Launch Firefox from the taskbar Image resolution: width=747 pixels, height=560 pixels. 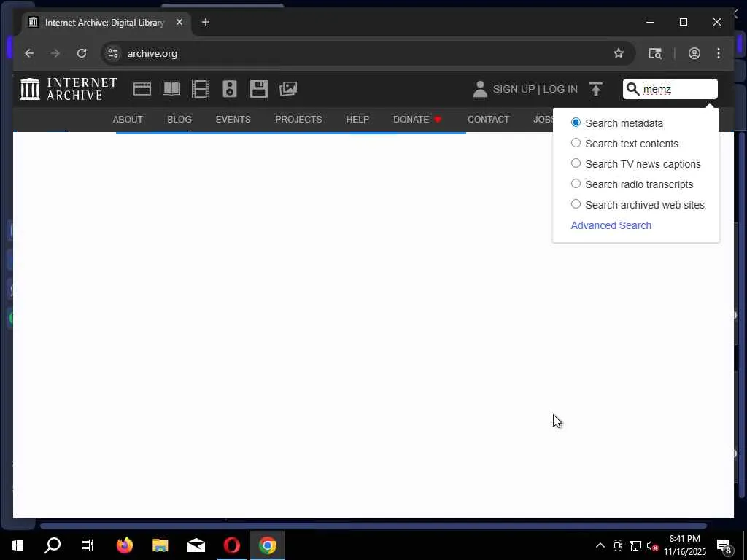coord(124,545)
